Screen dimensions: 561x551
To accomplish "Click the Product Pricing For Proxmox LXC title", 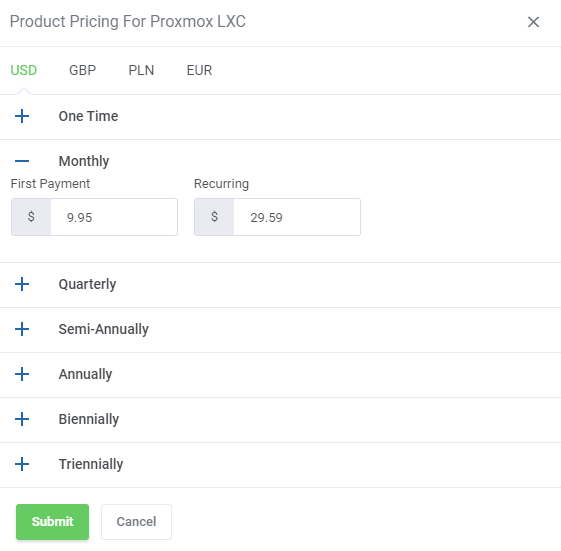I will [128, 21].
